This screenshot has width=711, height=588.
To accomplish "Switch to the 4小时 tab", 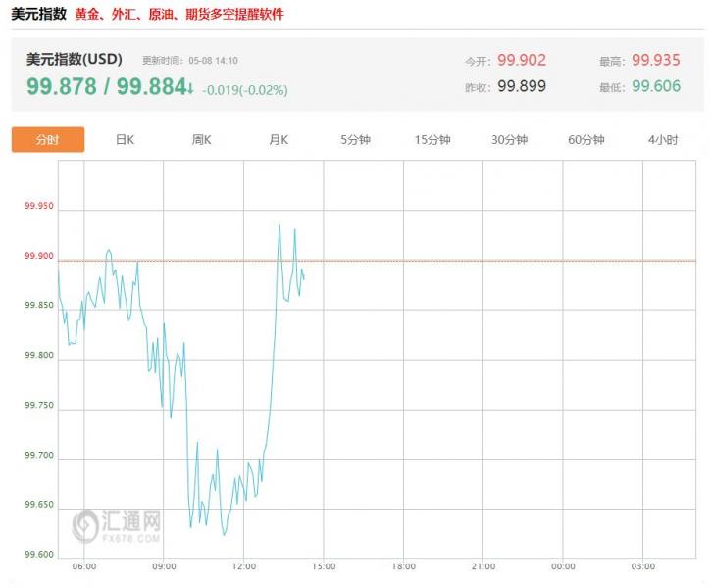I will click(663, 139).
